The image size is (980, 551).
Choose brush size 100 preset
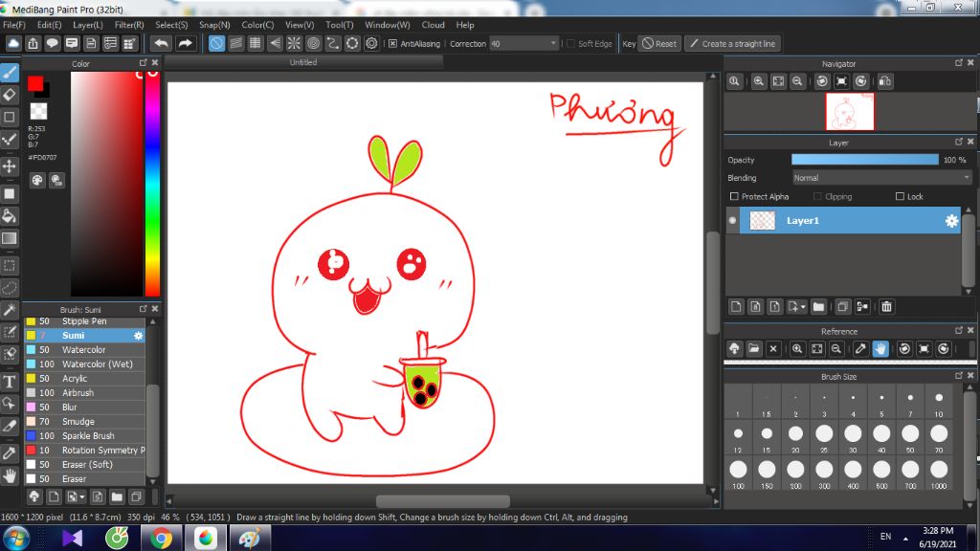pyautogui.click(x=738, y=474)
